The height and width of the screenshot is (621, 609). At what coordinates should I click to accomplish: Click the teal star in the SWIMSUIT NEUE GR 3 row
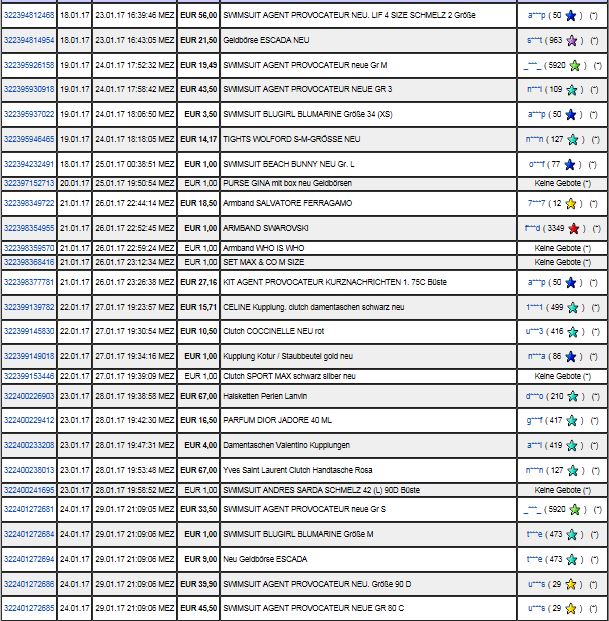click(572, 90)
